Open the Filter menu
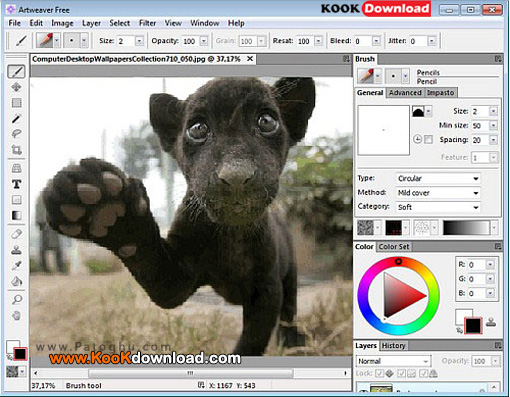510x397 pixels. pos(147,23)
